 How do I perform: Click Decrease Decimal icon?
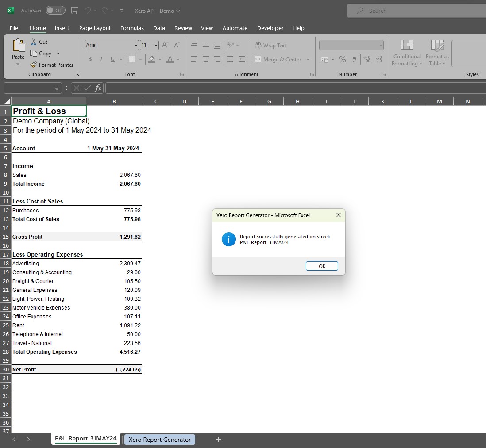point(378,59)
